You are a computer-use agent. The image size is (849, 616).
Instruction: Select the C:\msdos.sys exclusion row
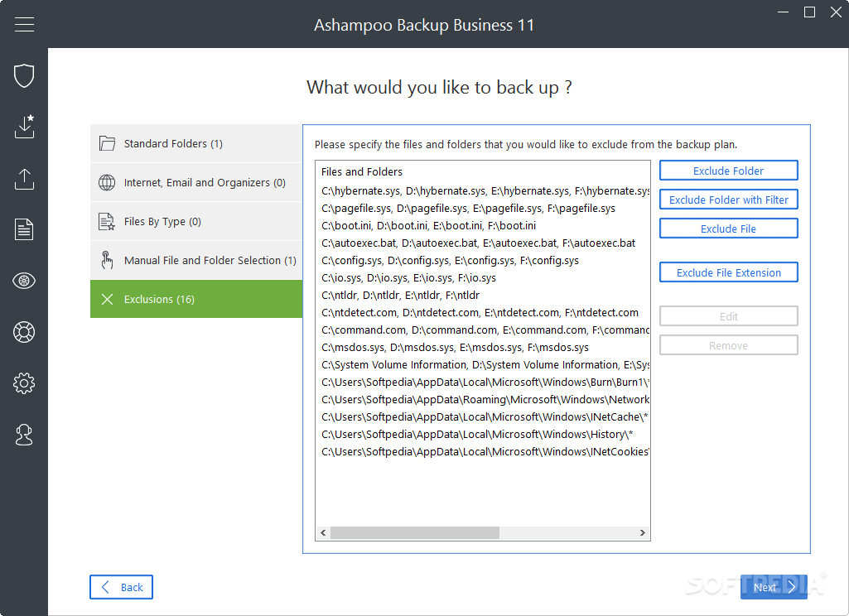[x=482, y=348]
